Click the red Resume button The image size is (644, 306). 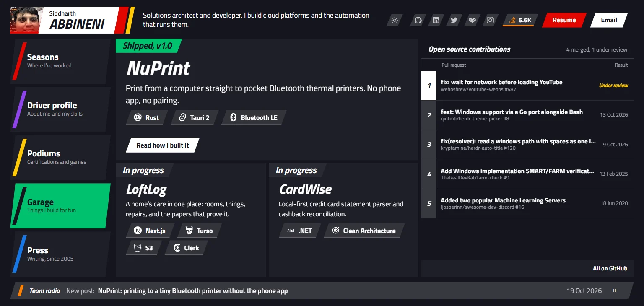click(x=564, y=20)
